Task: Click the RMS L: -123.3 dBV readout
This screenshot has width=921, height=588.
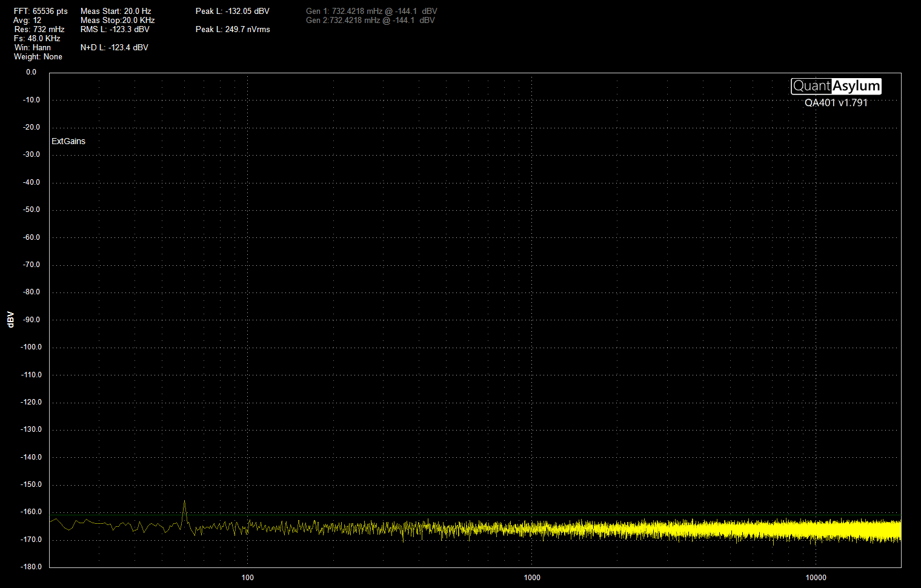Action: [115, 30]
